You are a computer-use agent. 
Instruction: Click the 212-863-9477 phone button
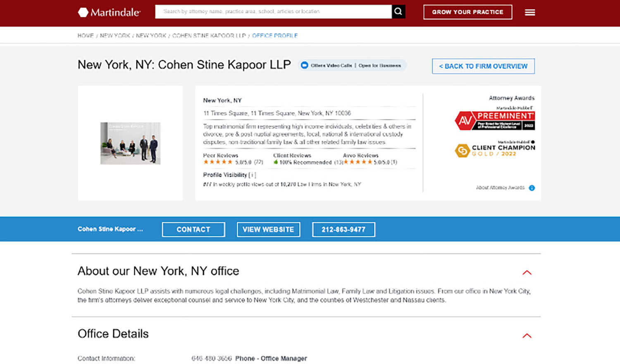tap(343, 230)
